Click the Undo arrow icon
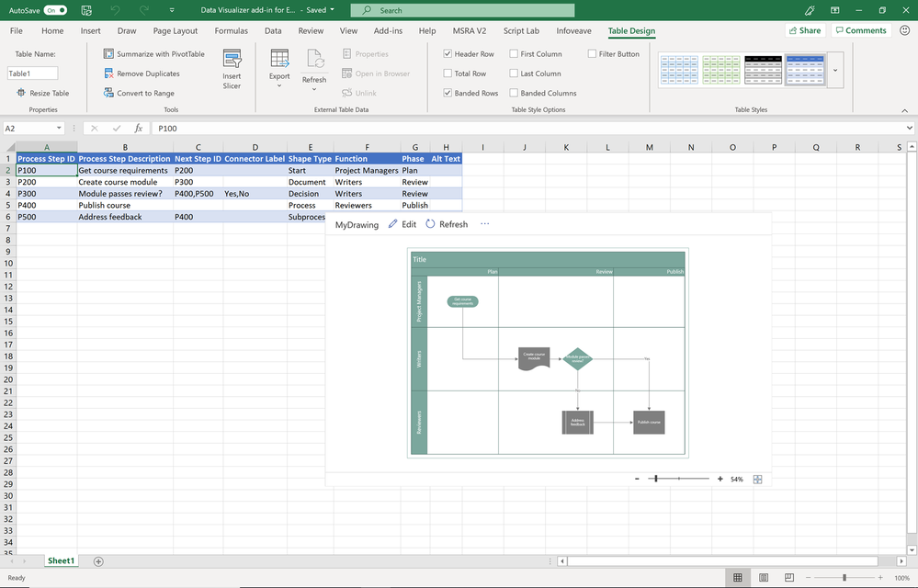918x588 pixels. point(115,10)
